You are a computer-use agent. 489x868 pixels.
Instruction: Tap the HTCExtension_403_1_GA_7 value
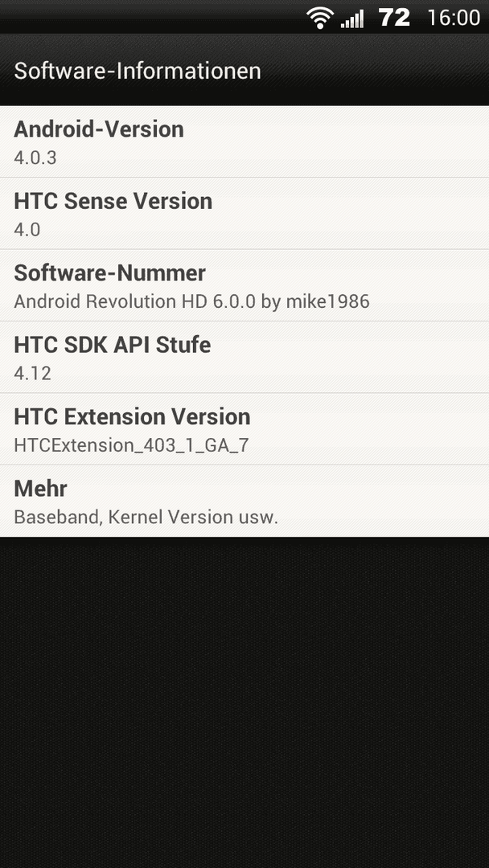(131, 445)
